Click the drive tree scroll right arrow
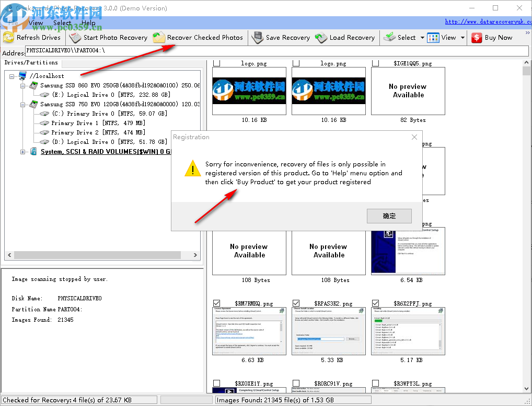532x406 pixels. click(x=195, y=255)
